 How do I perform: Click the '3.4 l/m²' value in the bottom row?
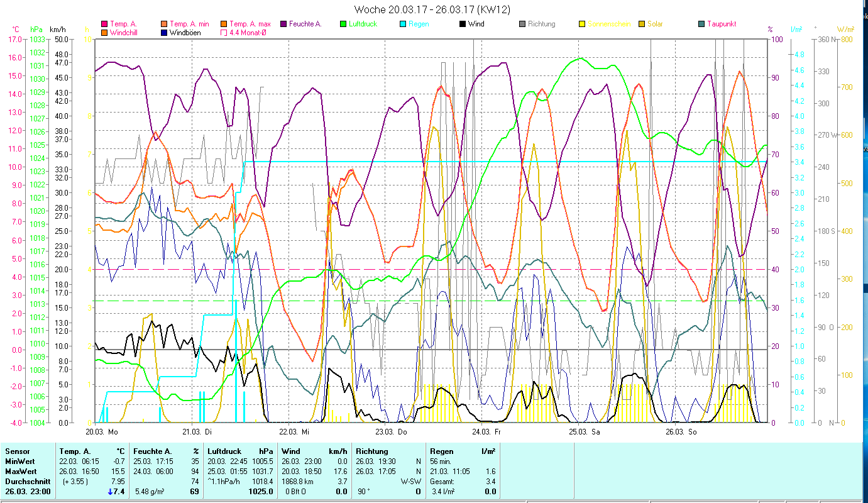442,492
